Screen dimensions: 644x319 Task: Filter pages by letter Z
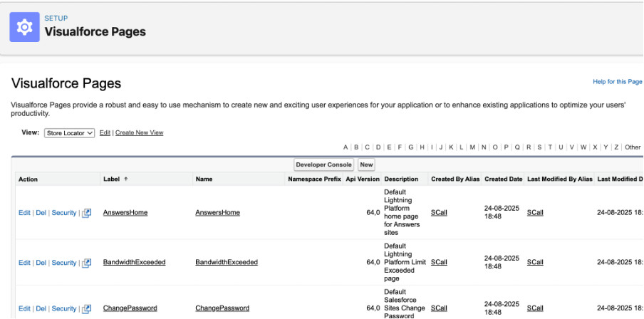click(x=616, y=147)
